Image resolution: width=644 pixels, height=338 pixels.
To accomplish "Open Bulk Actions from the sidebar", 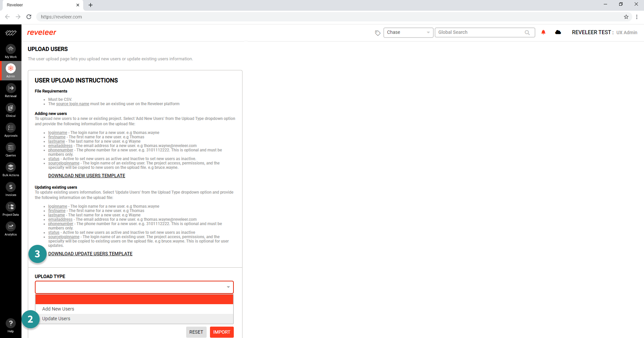I will tap(11, 170).
